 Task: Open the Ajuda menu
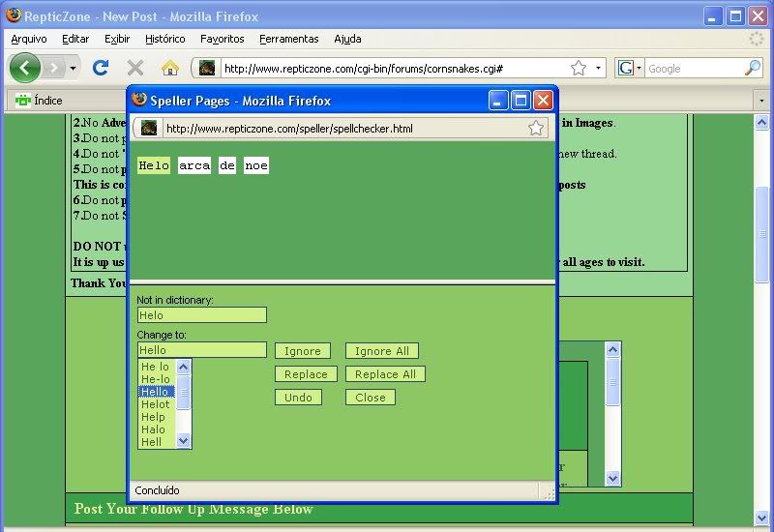pos(347,39)
